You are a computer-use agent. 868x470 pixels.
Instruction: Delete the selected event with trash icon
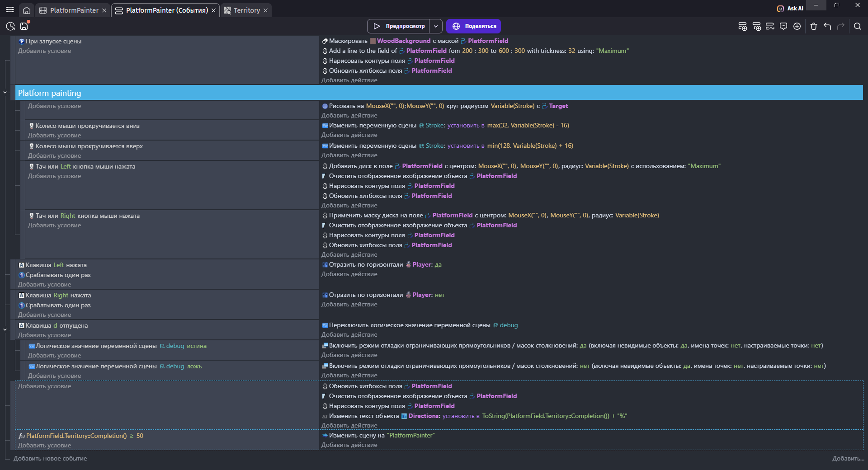814,26
